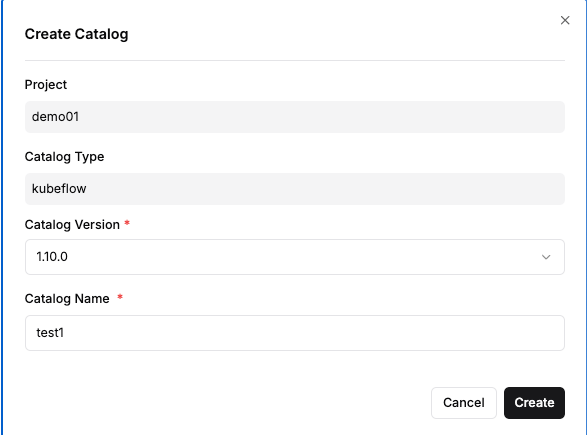Click the test1 text in Catalog Name
Image resolution: width=587 pixels, height=435 pixels.
[x=50, y=333]
